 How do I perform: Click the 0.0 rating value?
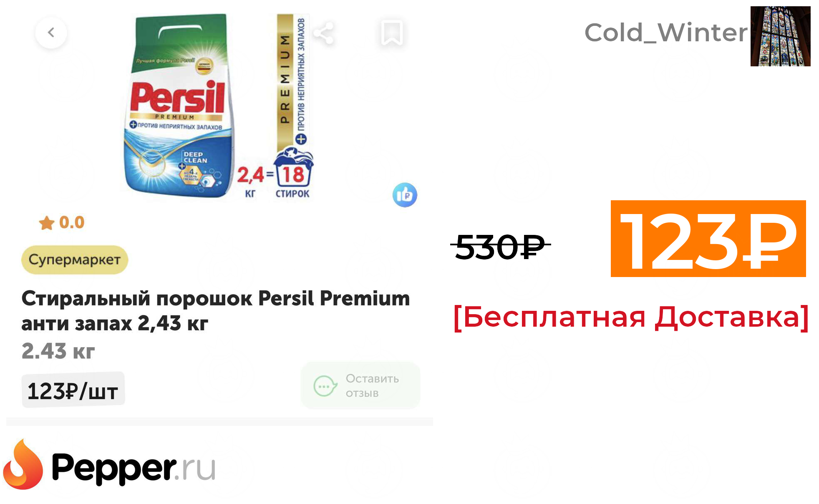72,223
